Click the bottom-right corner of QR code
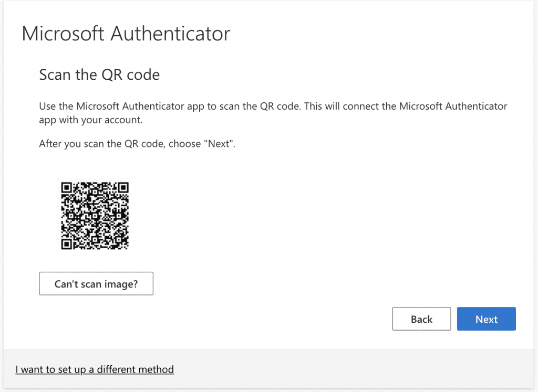 click(x=127, y=248)
